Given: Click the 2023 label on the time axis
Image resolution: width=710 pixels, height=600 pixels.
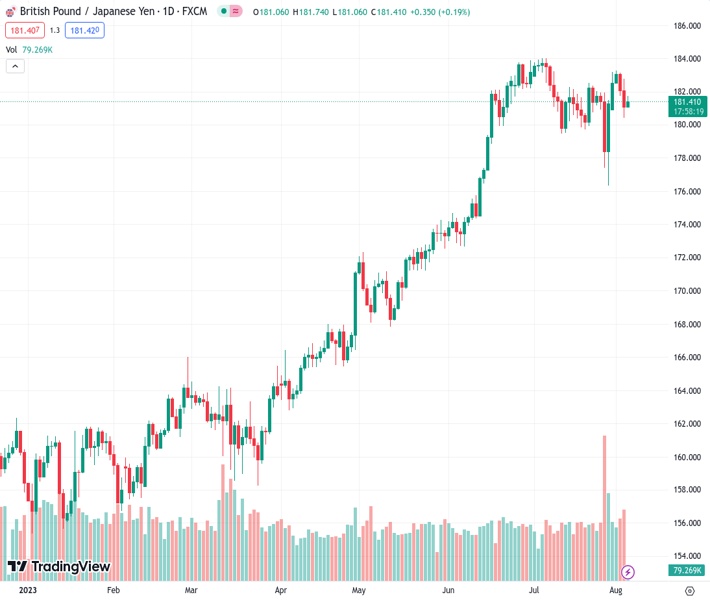Looking at the screenshot, I should coord(17,590).
